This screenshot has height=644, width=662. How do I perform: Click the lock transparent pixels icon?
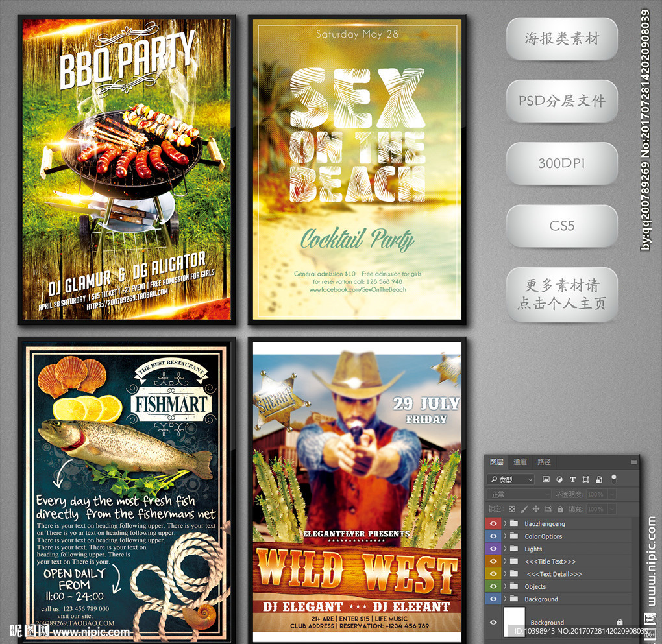(512, 509)
